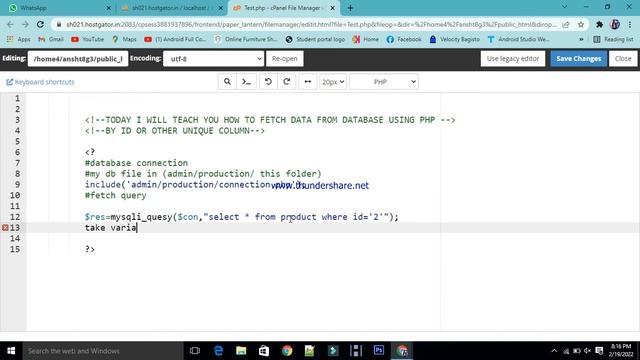Undo the last edit
This screenshot has height=360, width=640.
tap(268, 82)
